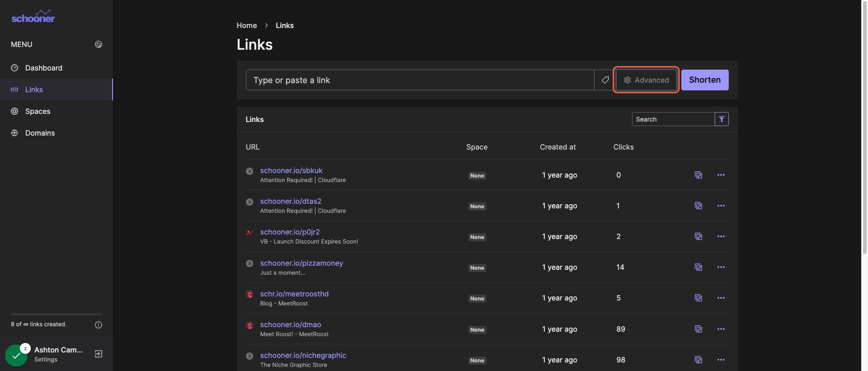Go to Dashboard in the sidebar

tap(56, 68)
